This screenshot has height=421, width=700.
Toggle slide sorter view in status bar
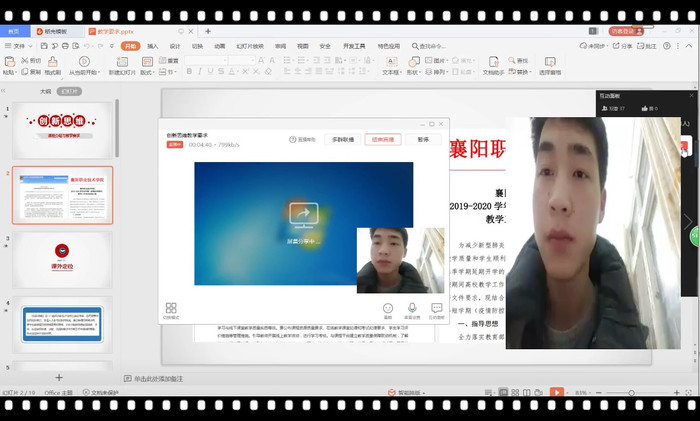[515, 392]
